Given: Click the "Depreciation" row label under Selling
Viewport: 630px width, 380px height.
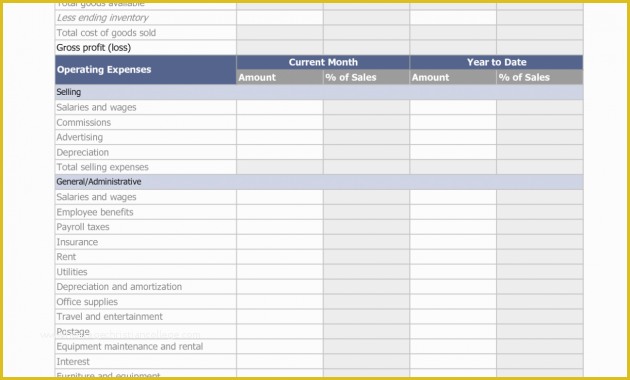Looking at the screenshot, I should (83, 152).
